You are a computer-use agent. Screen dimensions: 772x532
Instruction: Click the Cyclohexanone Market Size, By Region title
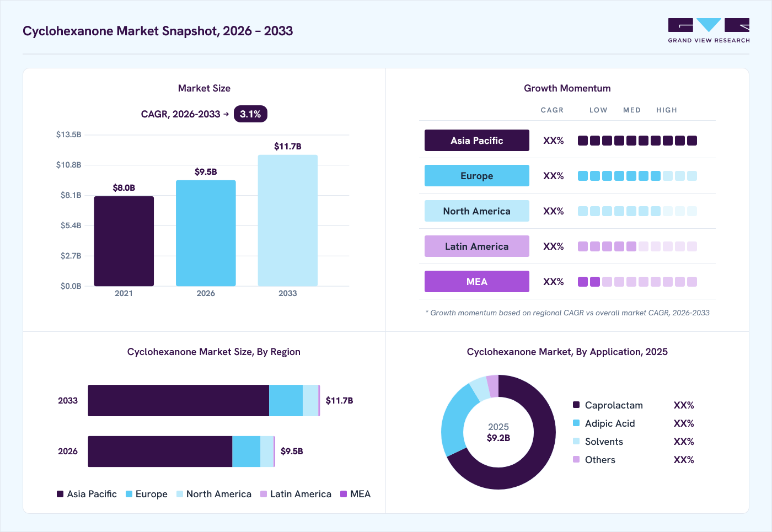tap(214, 352)
